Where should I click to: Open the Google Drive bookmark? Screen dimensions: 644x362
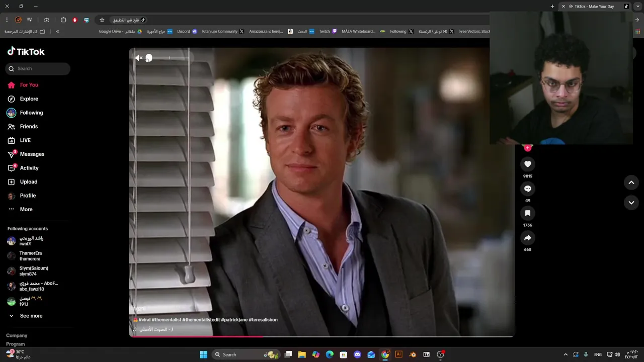(x=120, y=31)
